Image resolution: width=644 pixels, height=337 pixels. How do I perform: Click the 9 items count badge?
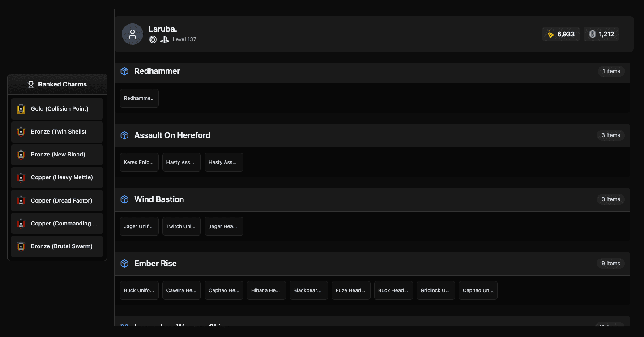click(x=610, y=264)
